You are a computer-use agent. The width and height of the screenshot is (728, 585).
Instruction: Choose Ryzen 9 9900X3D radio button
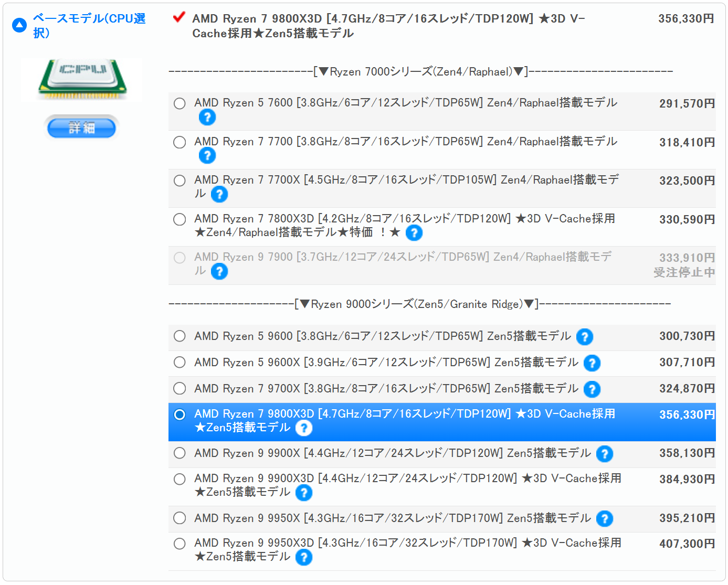180,479
